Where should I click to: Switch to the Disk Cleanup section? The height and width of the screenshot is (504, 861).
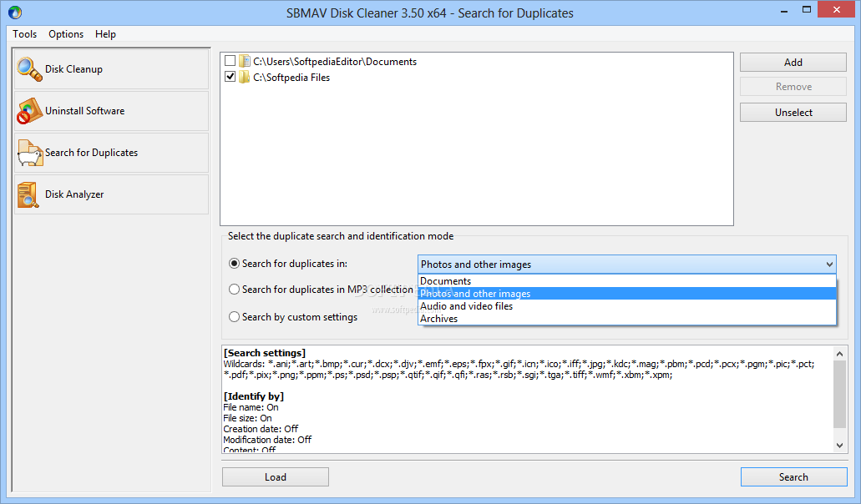pos(111,69)
